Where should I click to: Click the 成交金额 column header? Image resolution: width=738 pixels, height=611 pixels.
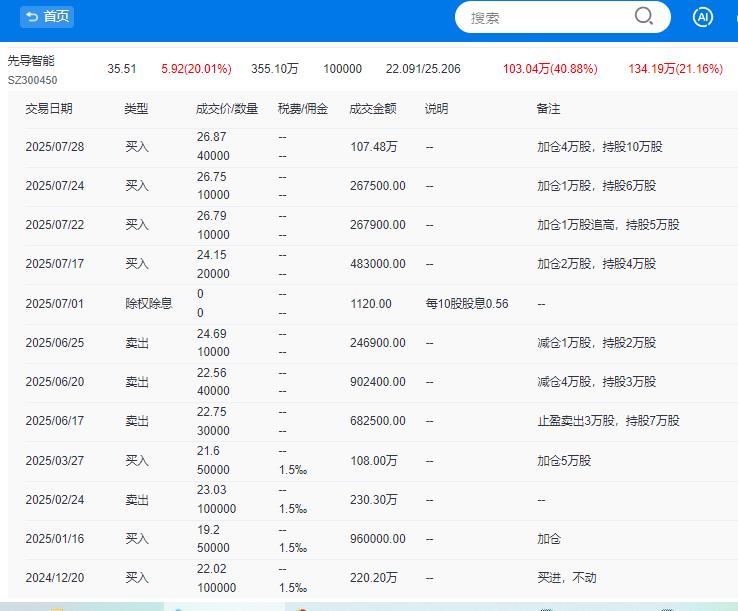click(373, 109)
